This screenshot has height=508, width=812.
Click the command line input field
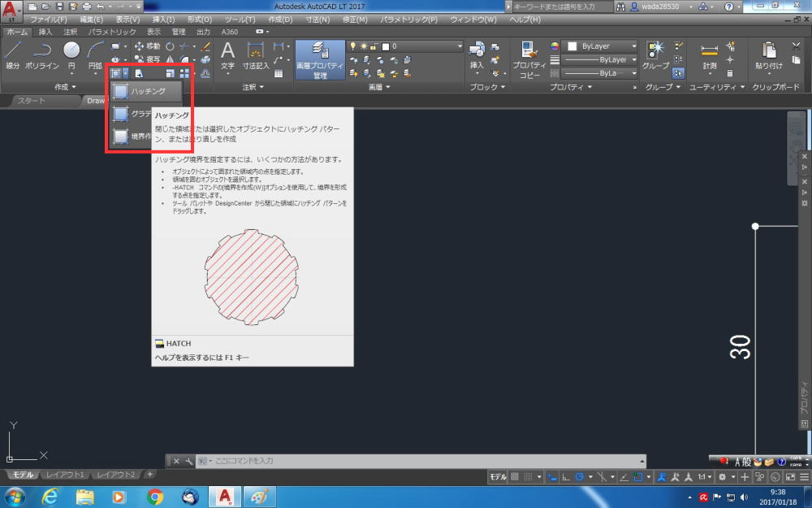click(x=421, y=461)
